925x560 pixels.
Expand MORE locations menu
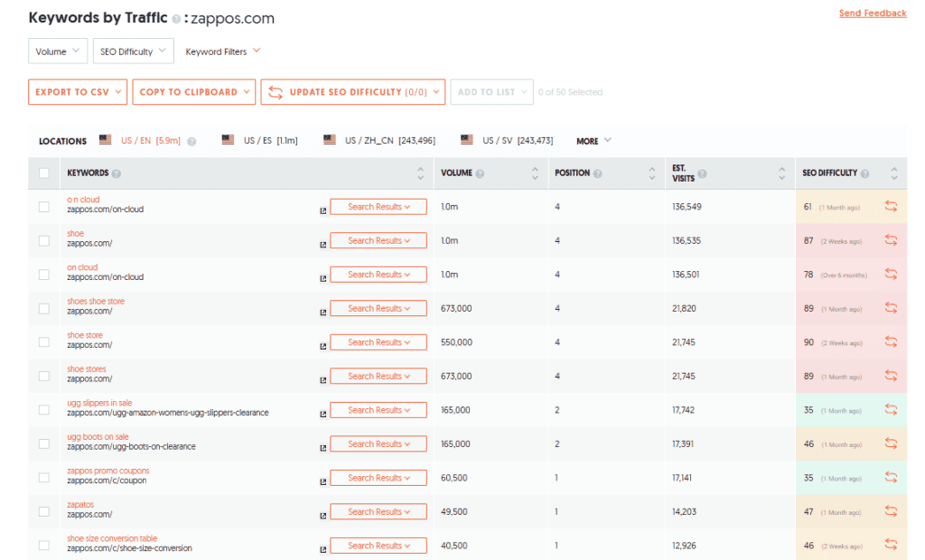594,141
